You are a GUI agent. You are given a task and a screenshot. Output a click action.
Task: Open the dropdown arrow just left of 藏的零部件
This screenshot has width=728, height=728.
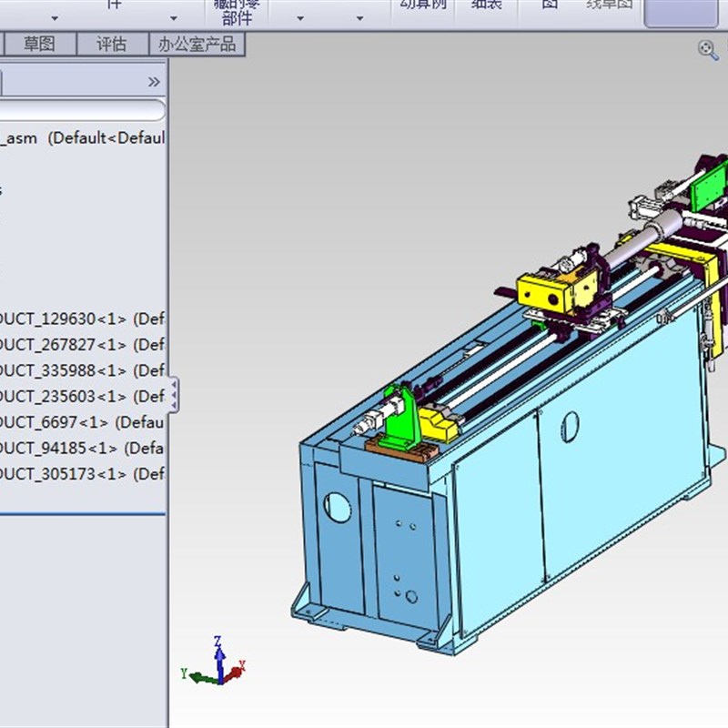click(174, 18)
